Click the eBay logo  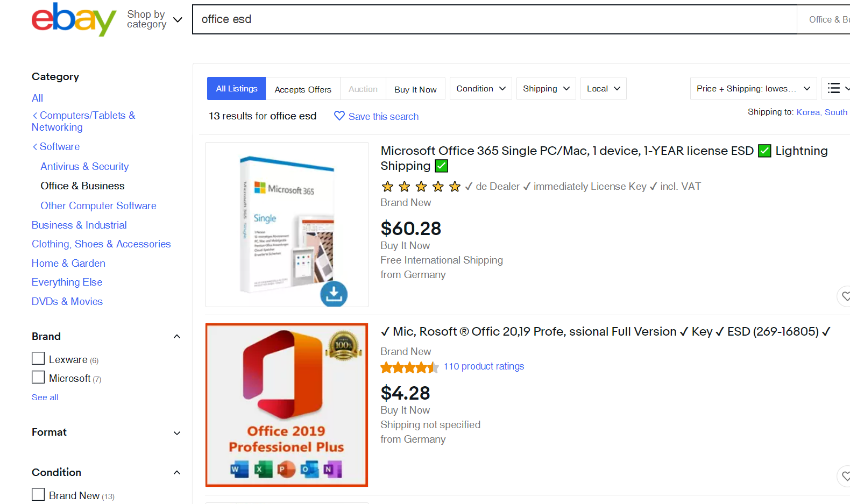click(x=74, y=19)
